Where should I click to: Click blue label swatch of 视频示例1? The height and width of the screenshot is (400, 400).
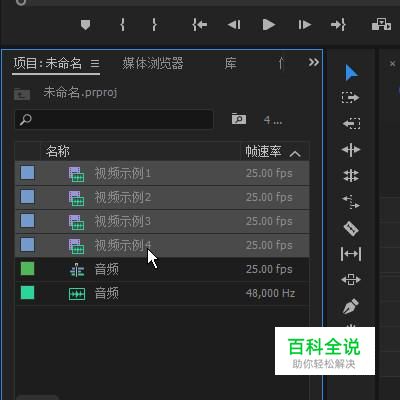(27, 173)
